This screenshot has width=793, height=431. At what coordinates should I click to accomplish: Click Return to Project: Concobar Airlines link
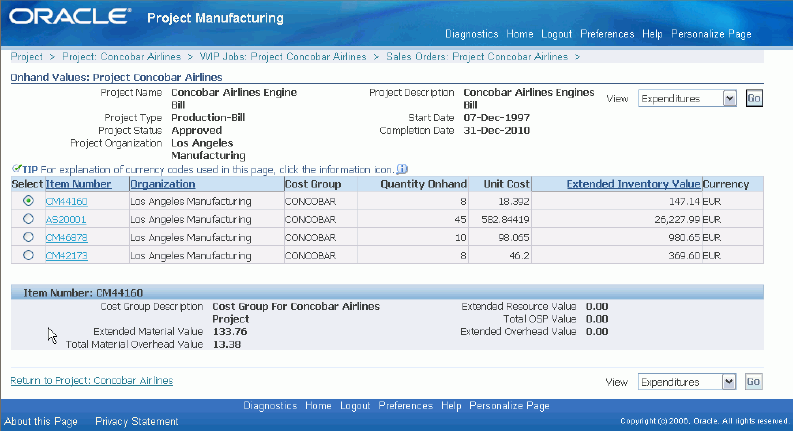click(x=92, y=380)
